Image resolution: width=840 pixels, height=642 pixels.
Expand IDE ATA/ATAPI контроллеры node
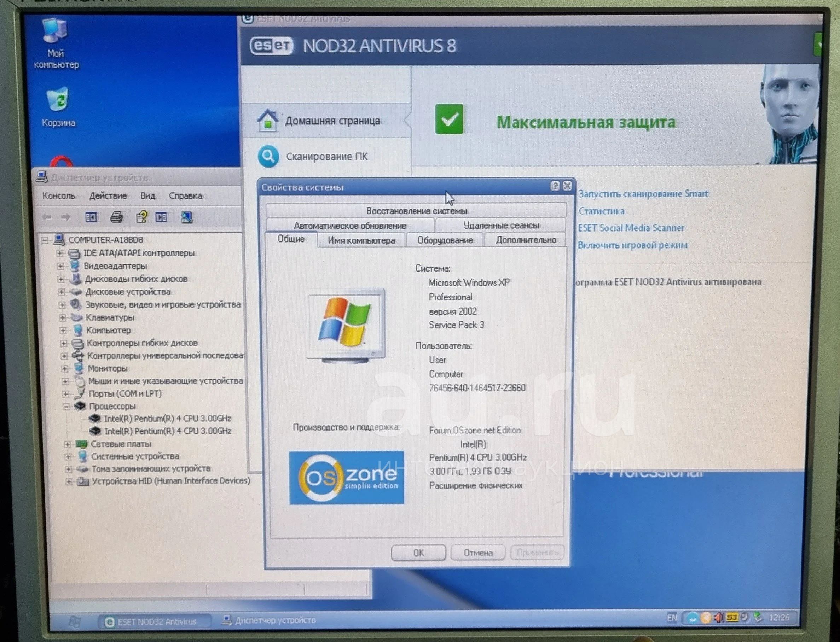click(60, 253)
